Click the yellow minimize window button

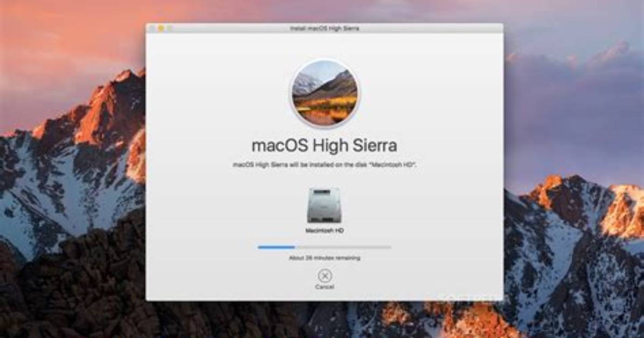[x=161, y=28]
